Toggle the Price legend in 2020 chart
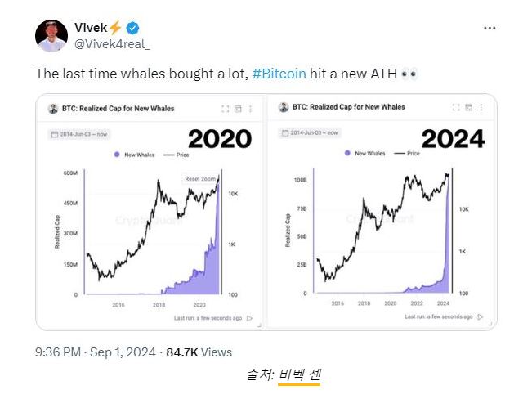532x399 pixels. (176, 154)
